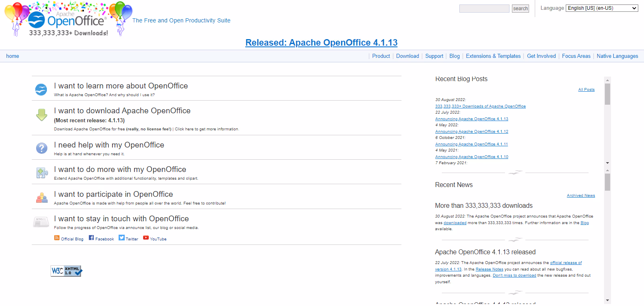The image size is (644, 306).
Task: Click 'Apache OpenOffice 4.1.13 released' heading
Action: [x=485, y=252]
